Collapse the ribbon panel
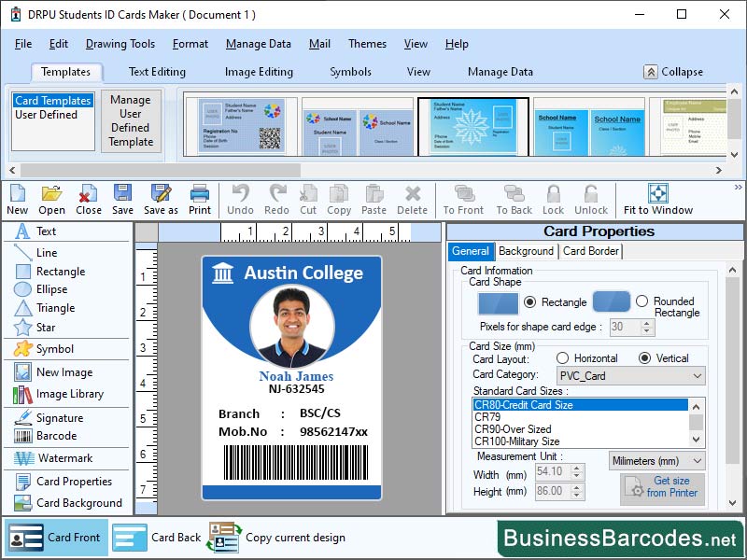 [x=676, y=72]
